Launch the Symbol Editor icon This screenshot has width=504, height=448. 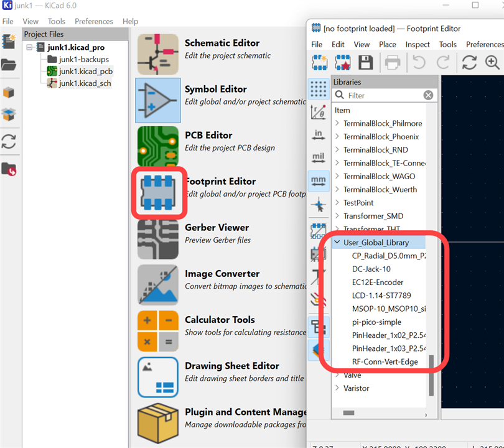[x=158, y=100]
